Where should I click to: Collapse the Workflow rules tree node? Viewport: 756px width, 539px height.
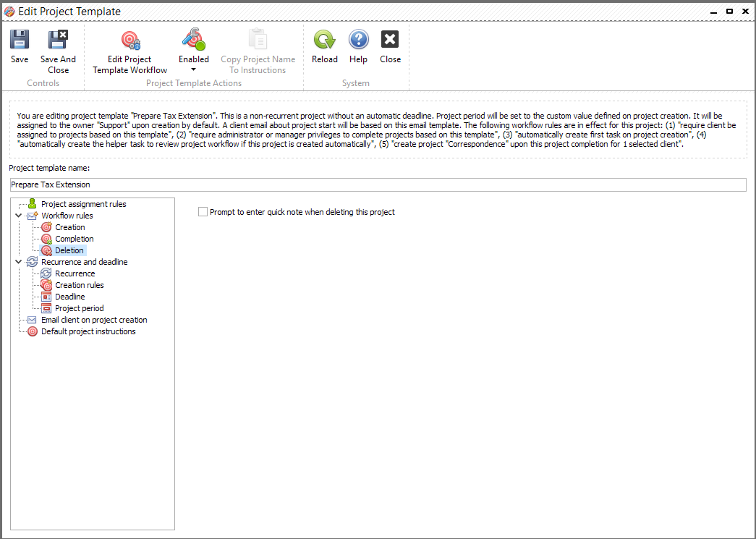19,216
